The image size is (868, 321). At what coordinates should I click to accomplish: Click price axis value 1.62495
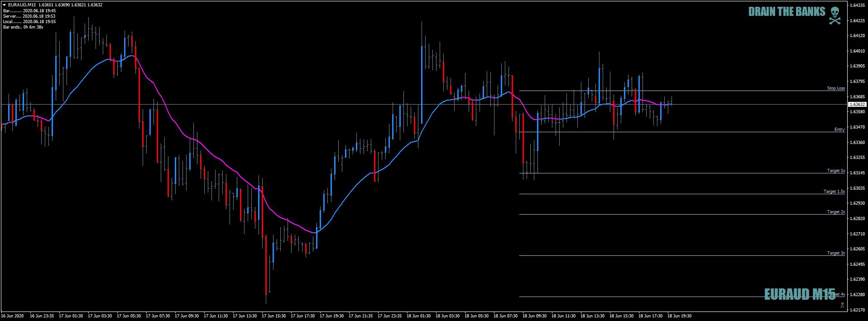click(x=858, y=264)
